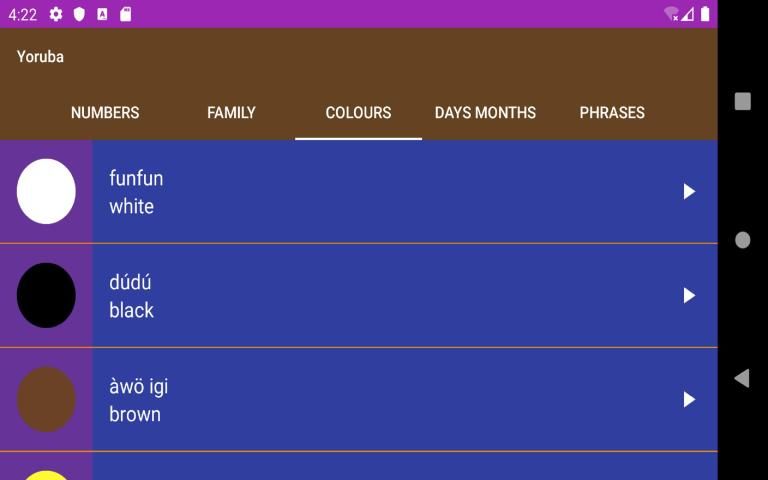Tap the battery icon in status bar
Image resolution: width=768 pixels, height=480 pixels.
point(705,14)
